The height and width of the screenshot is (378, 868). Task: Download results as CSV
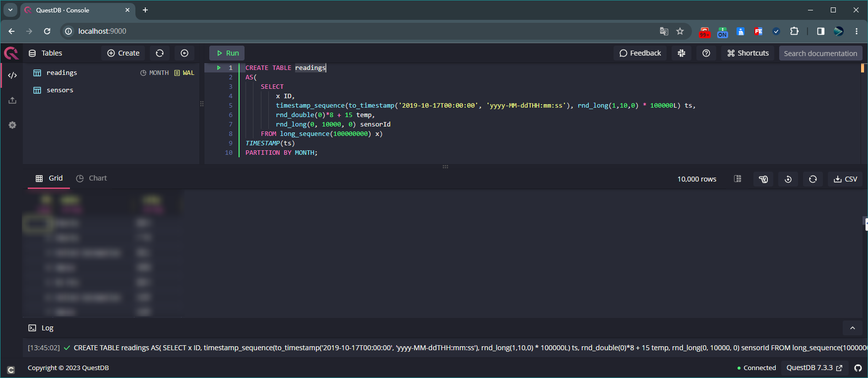(846, 179)
